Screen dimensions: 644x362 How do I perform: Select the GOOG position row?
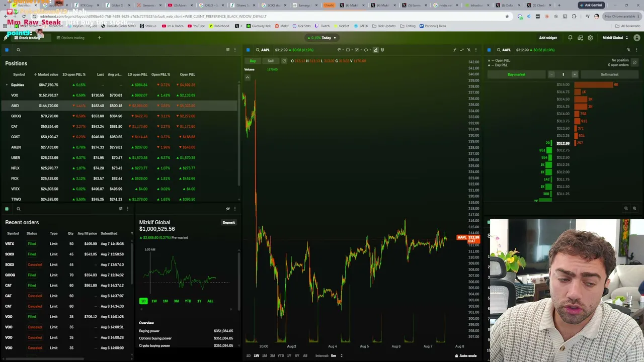tap(119, 116)
